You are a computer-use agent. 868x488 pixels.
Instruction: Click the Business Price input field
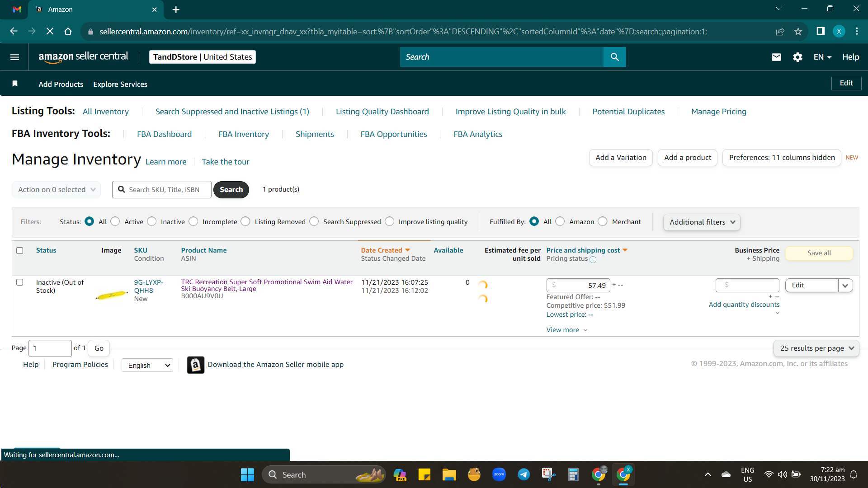coord(747,285)
